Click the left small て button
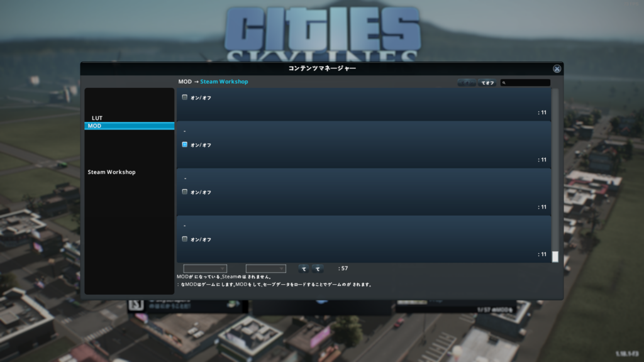 click(x=304, y=268)
